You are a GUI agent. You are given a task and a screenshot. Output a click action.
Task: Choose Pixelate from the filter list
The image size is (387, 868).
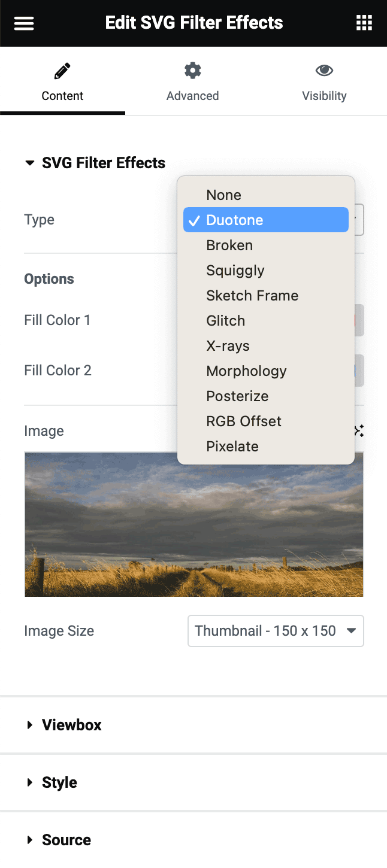[x=232, y=446]
